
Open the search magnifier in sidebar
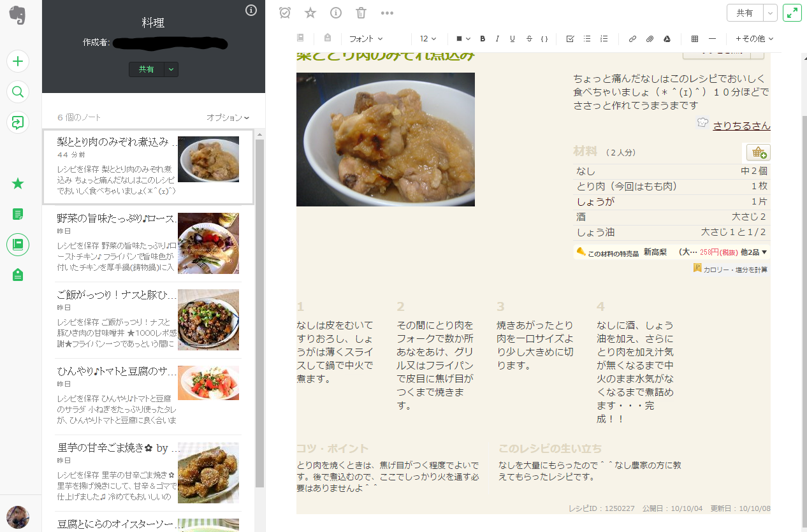18,92
